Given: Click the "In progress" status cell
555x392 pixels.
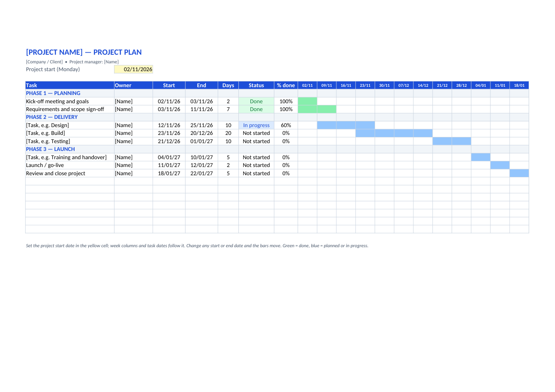Looking at the screenshot, I should point(256,125).
